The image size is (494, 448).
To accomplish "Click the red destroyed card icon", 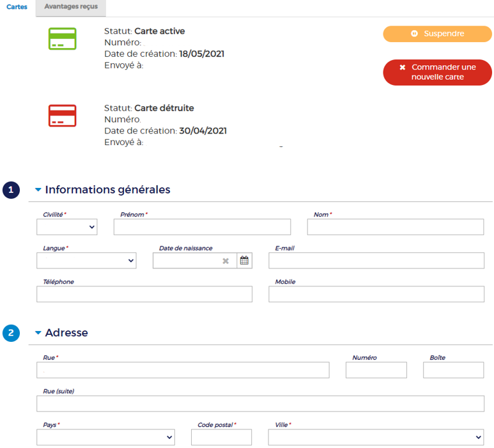I will click(x=63, y=116).
